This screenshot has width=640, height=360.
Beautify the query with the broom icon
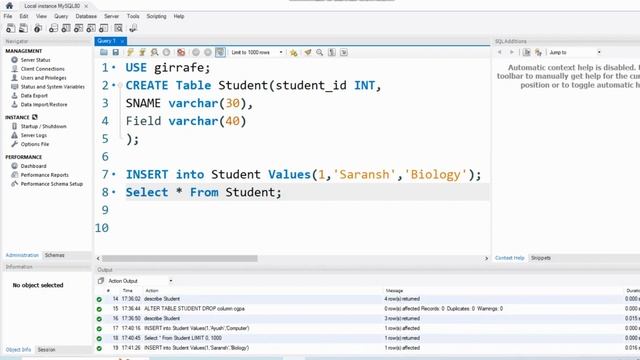coord(308,52)
